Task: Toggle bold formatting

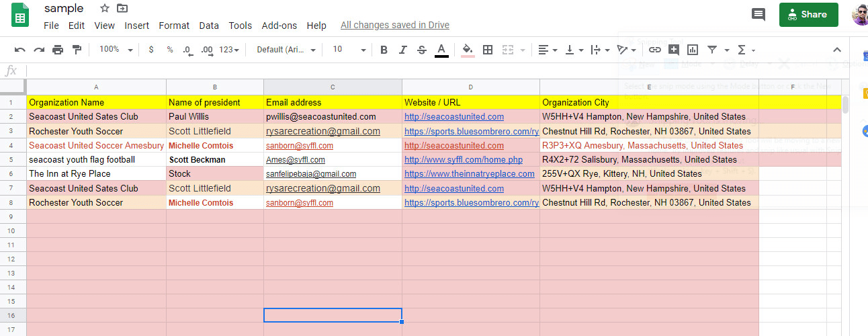Action: (384, 50)
